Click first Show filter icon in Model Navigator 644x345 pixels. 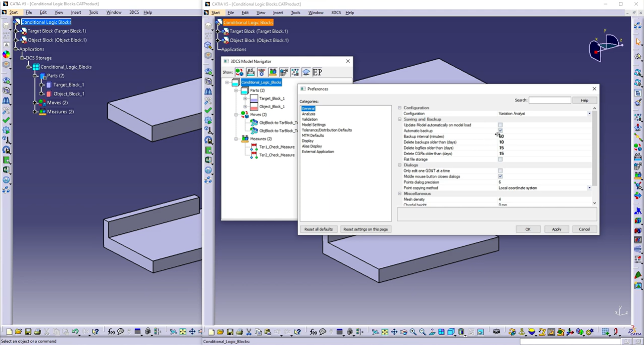(239, 72)
